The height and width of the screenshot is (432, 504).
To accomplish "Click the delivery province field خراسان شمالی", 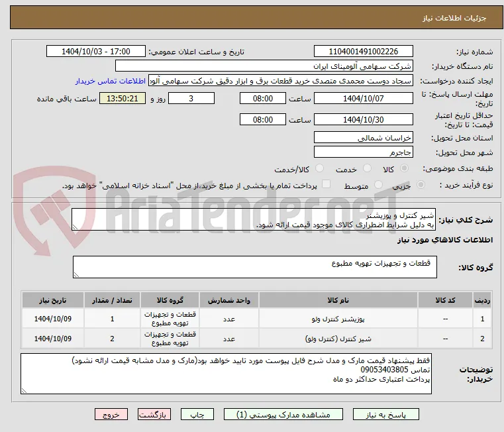I will (363, 137).
